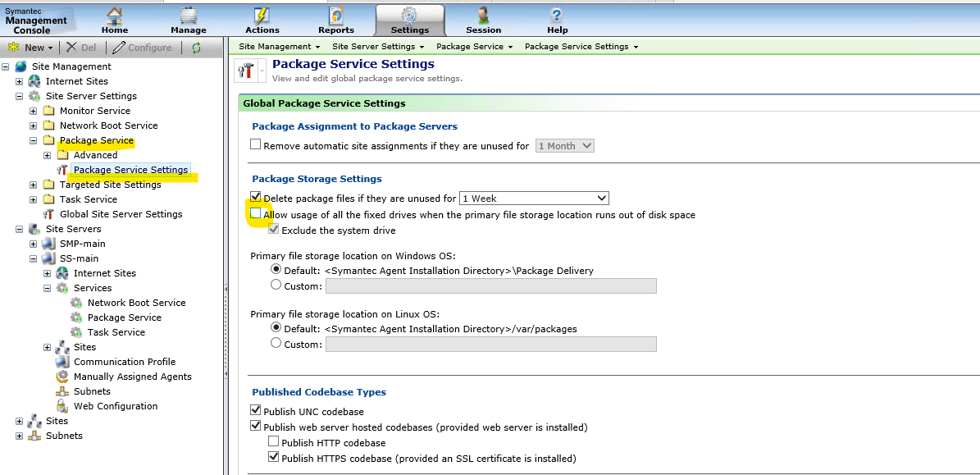
Task: Select Default radio for Linux OS storage
Action: [276, 327]
